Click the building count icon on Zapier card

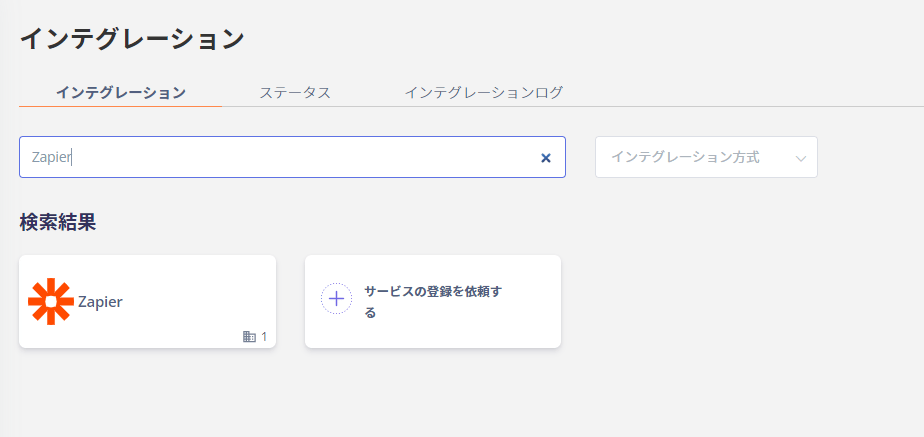pos(249,337)
